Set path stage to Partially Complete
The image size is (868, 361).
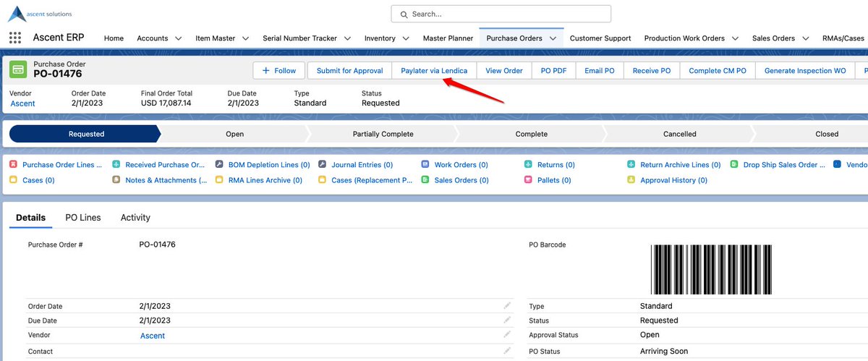pos(383,134)
